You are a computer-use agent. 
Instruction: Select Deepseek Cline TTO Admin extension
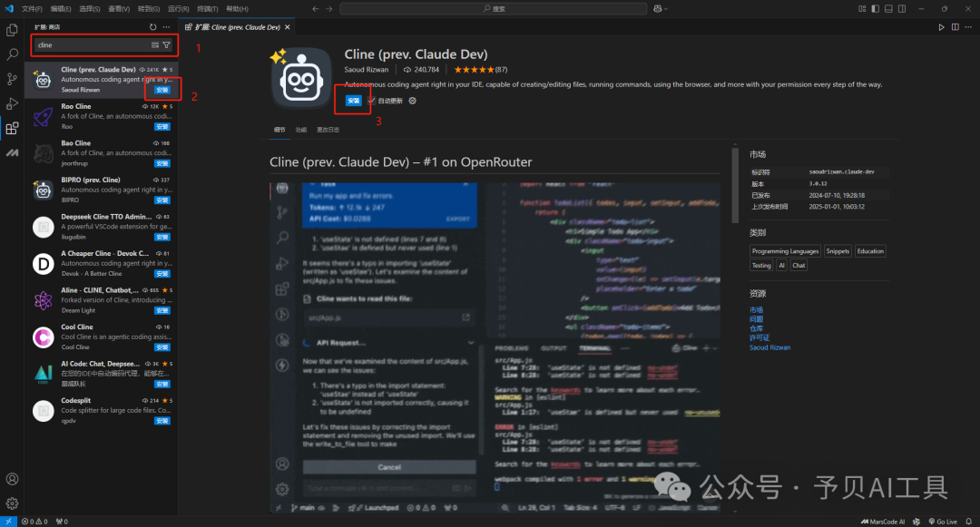(102, 227)
